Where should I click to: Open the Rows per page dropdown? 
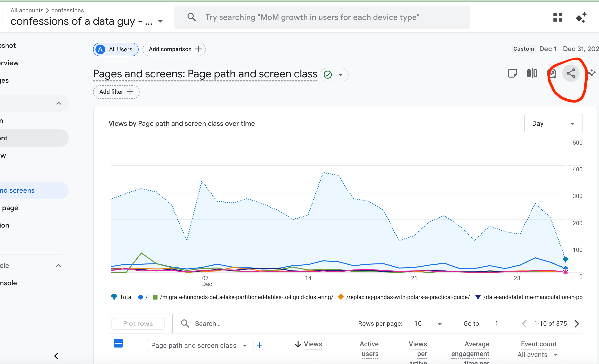[428, 324]
